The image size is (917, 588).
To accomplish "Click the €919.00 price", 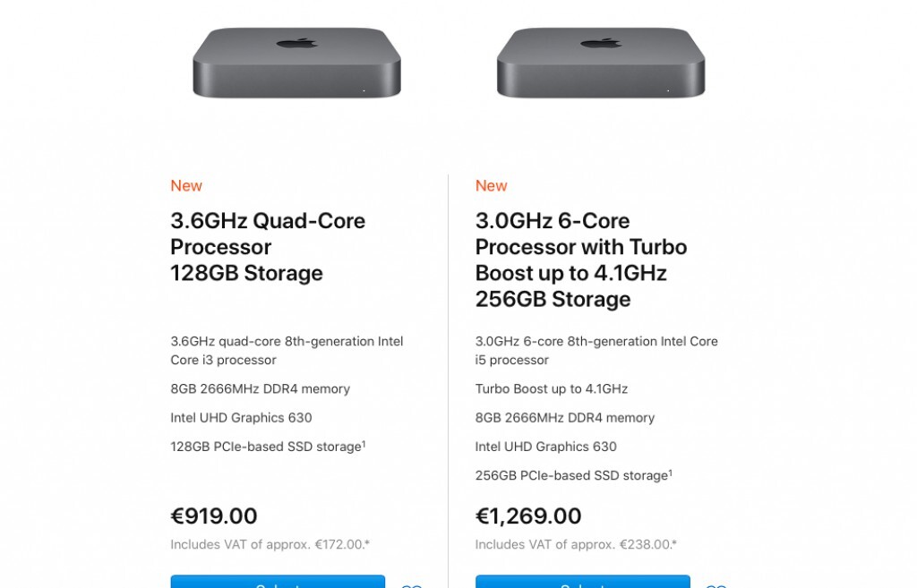I will point(214,516).
